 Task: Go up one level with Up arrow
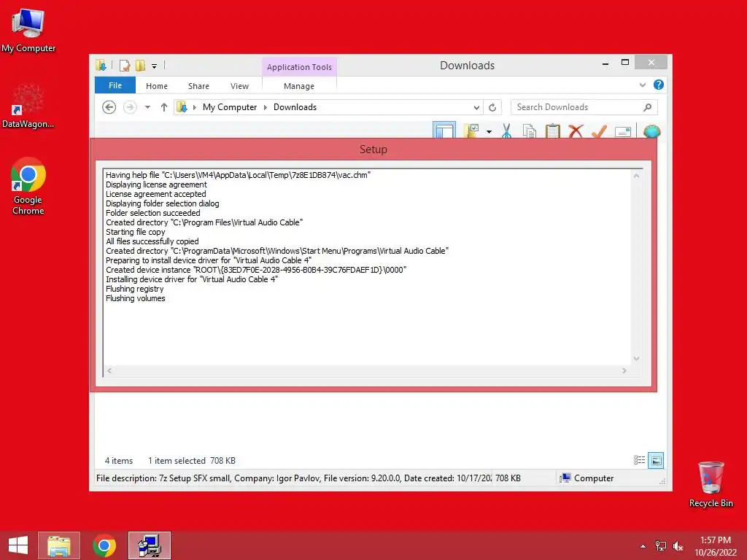click(x=164, y=107)
